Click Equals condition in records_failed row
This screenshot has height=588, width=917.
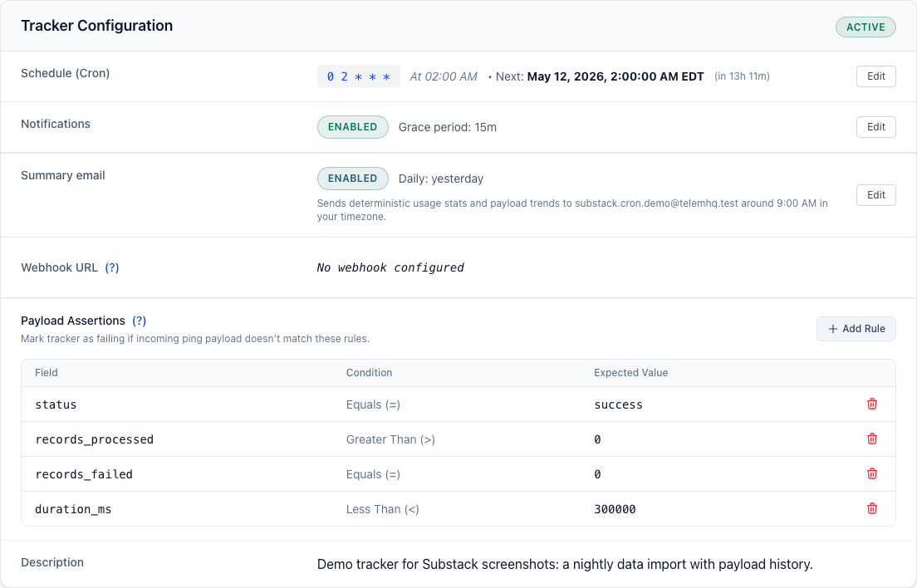[x=373, y=474]
